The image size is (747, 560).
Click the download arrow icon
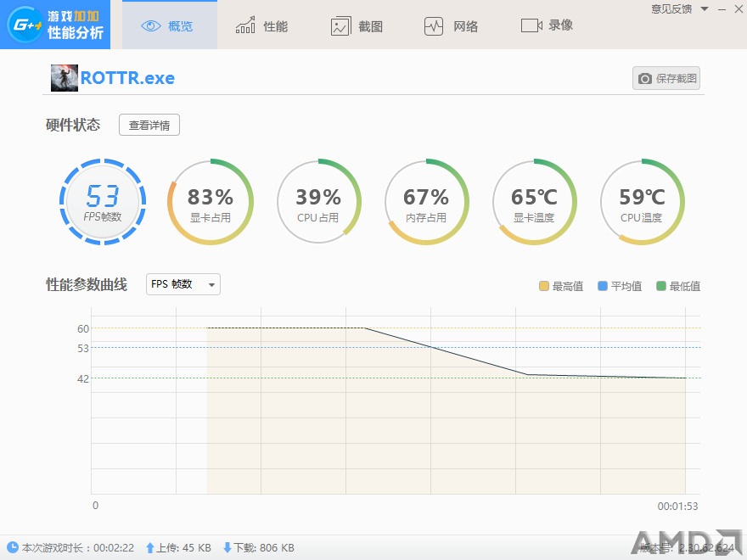pos(227,548)
